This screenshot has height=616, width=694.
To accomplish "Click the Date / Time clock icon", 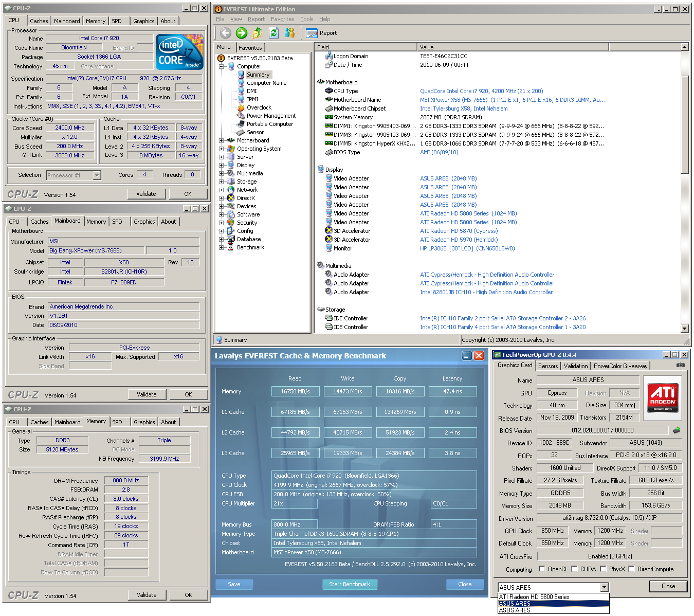I will coord(329,65).
